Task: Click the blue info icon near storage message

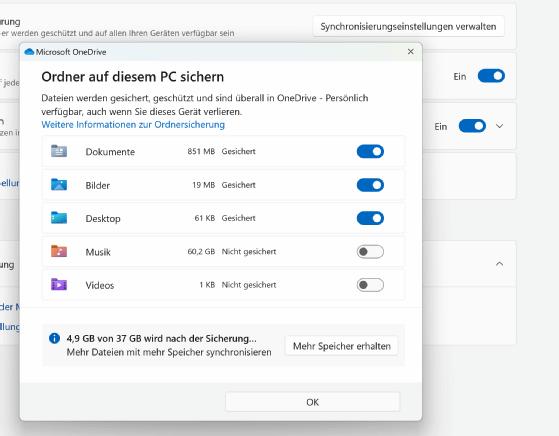Action: tap(55, 338)
